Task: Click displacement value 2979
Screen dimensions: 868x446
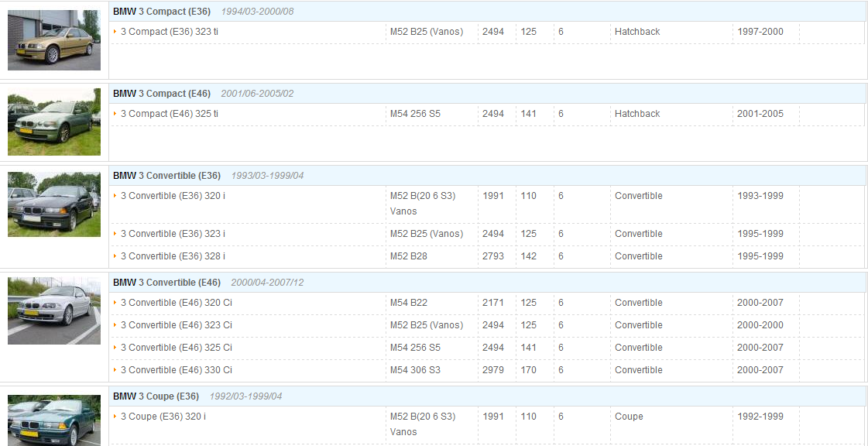Action: (x=493, y=369)
